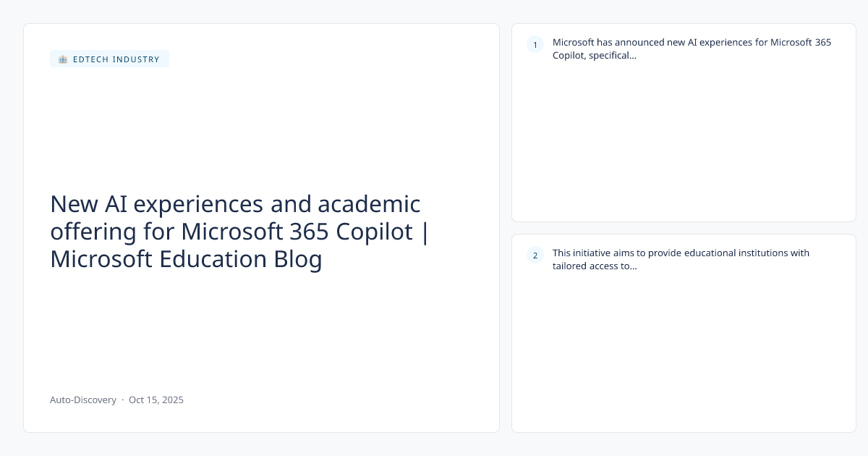Viewport: 868px width, 456px height.
Task: Click the truncated 'tailored access to…' text
Action: 595,266
